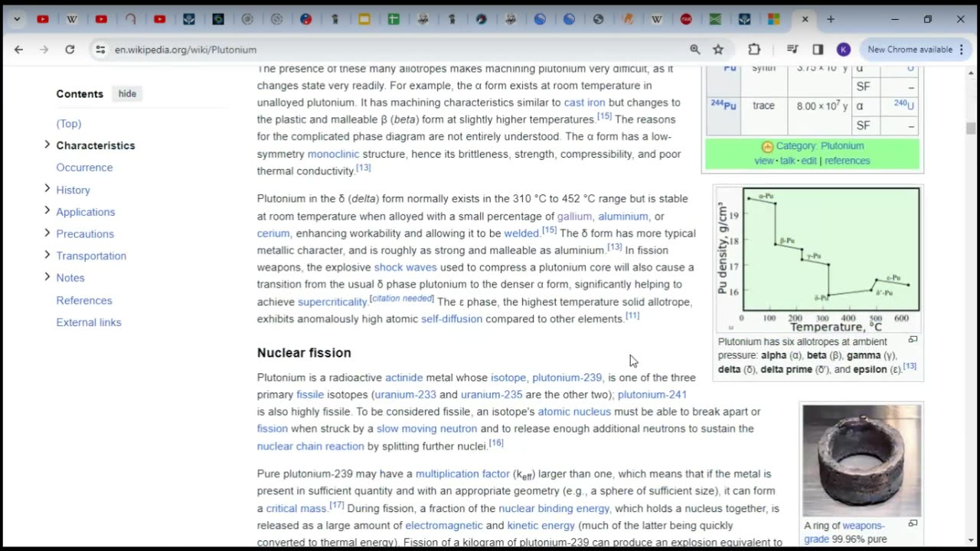980x551 pixels.
Task: Open the Extensions puzzle icon
Action: tap(754, 49)
